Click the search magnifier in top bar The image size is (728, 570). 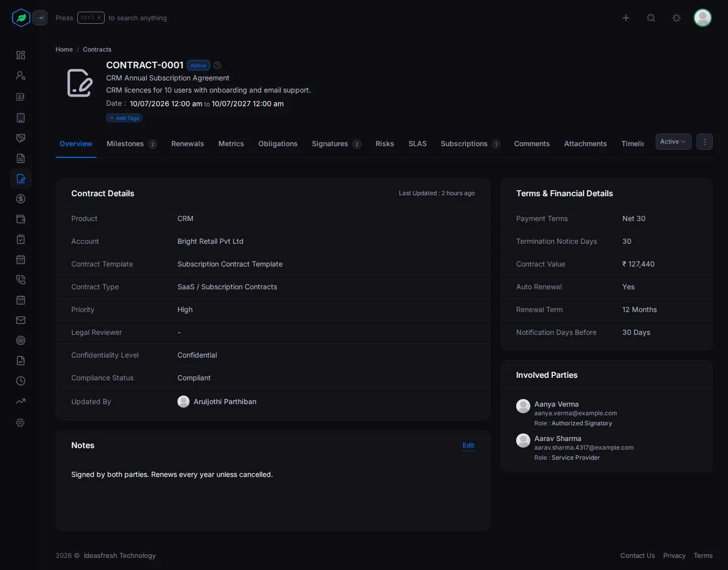coord(651,18)
